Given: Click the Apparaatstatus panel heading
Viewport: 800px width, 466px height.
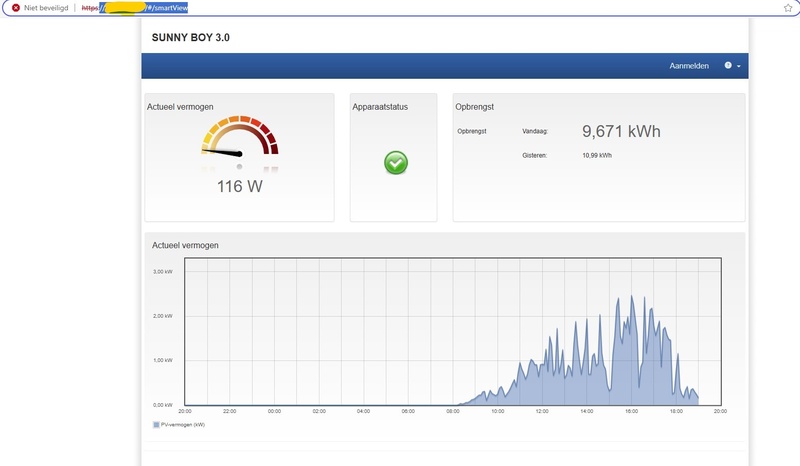Looking at the screenshot, I should pos(380,107).
